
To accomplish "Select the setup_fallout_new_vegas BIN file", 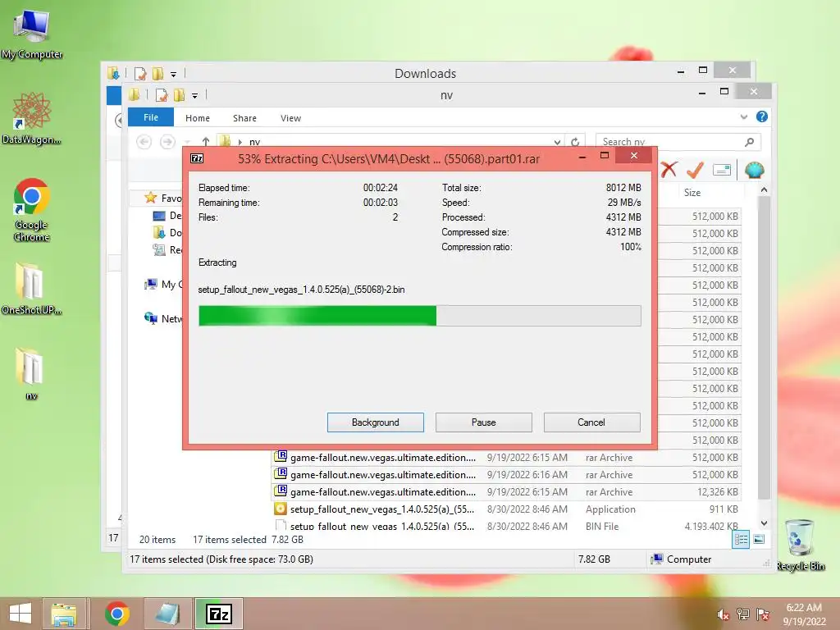I will [507, 526].
